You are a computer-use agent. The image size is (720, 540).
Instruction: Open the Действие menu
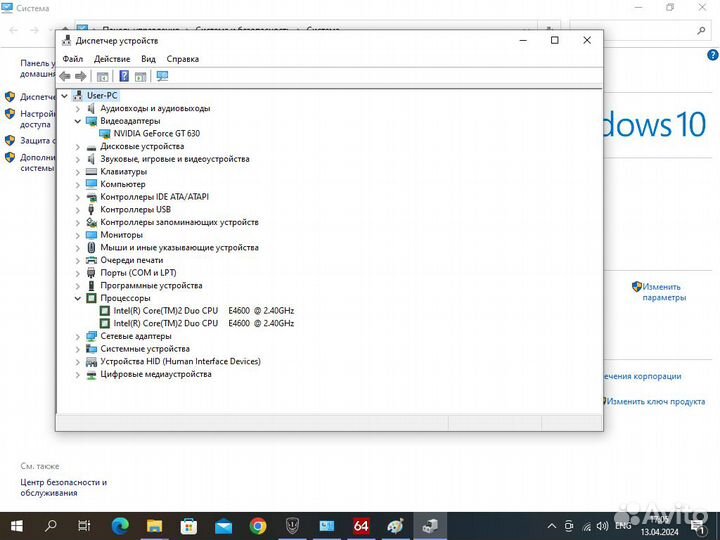(x=112, y=59)
